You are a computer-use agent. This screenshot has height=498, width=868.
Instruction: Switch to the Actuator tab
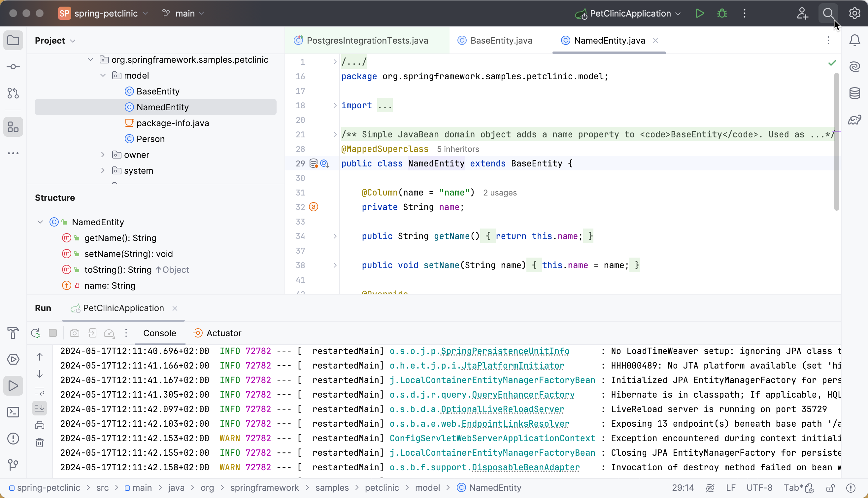[x=224, y=333]
